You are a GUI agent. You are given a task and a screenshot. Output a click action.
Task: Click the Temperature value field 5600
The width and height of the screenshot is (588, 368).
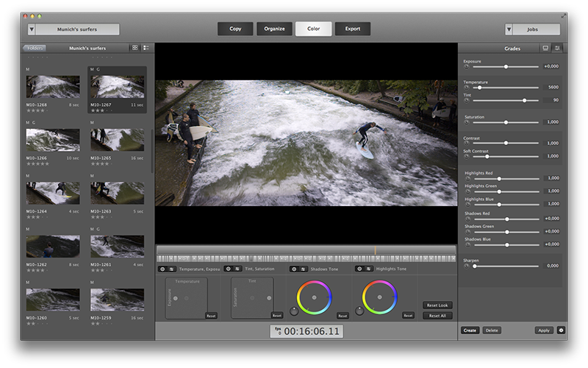(x=553, y=87)
